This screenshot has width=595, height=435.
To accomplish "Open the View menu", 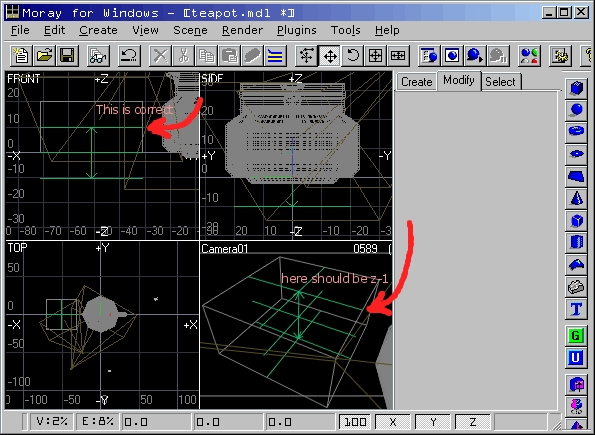I will [x=145, y=30].
